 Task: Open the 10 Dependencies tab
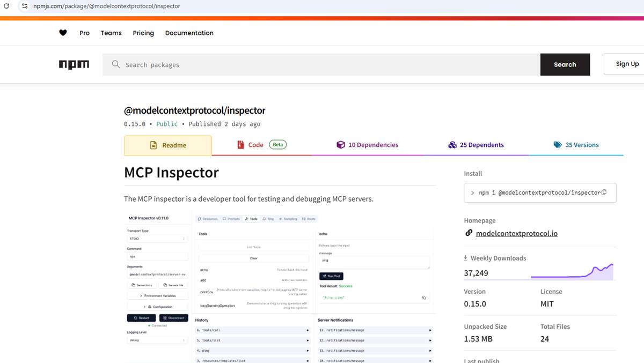(x=367, y=145)
